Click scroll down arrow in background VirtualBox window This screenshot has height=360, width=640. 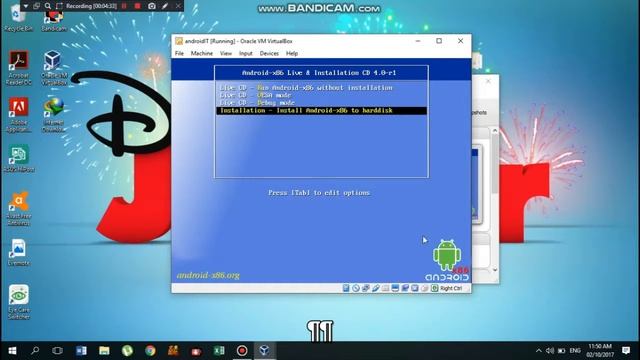[x=495, y=270]
